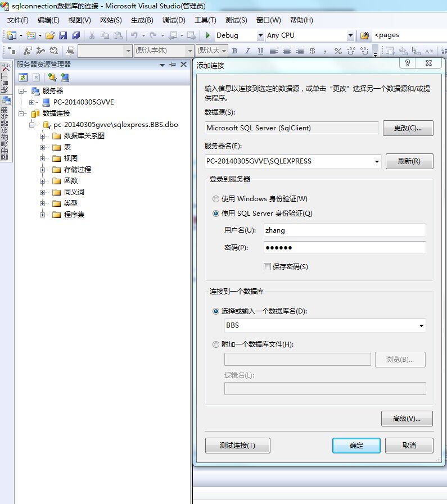Confirm with the 确定 button
This screenshot has height=504, width=447.
coord(356,446)
